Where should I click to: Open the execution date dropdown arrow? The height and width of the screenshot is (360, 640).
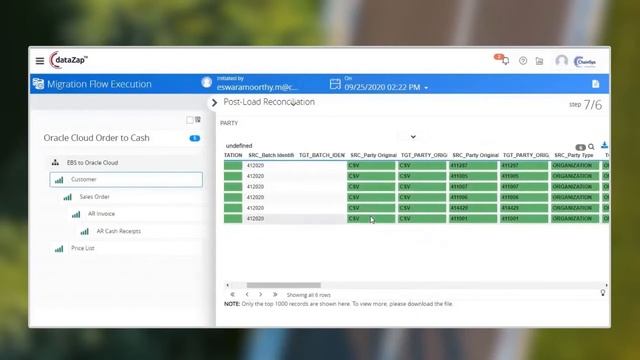point(426,88)
